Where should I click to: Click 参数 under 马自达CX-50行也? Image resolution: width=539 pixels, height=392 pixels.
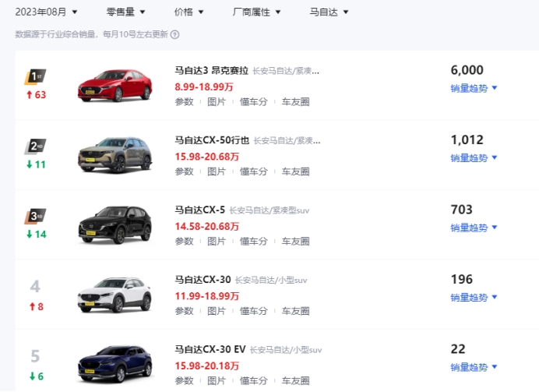pyautogui.click(x=185, y=171)
